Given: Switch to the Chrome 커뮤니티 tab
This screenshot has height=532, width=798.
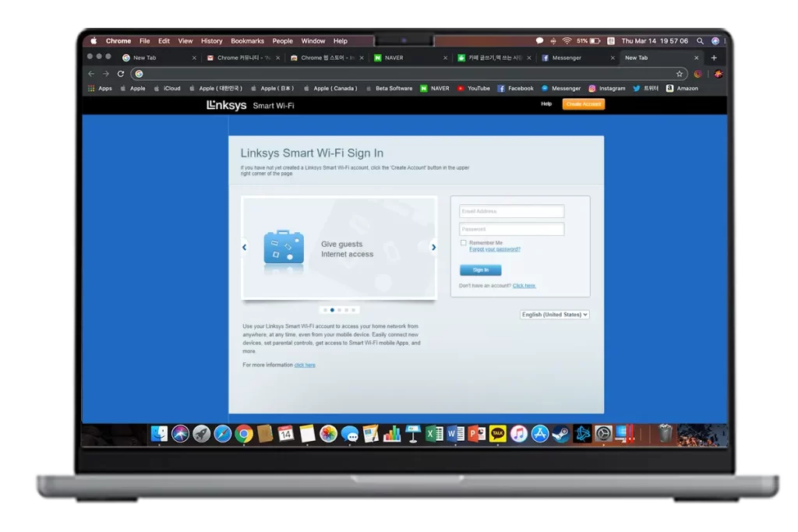Looking at the screenshot, I should point(243,58).
